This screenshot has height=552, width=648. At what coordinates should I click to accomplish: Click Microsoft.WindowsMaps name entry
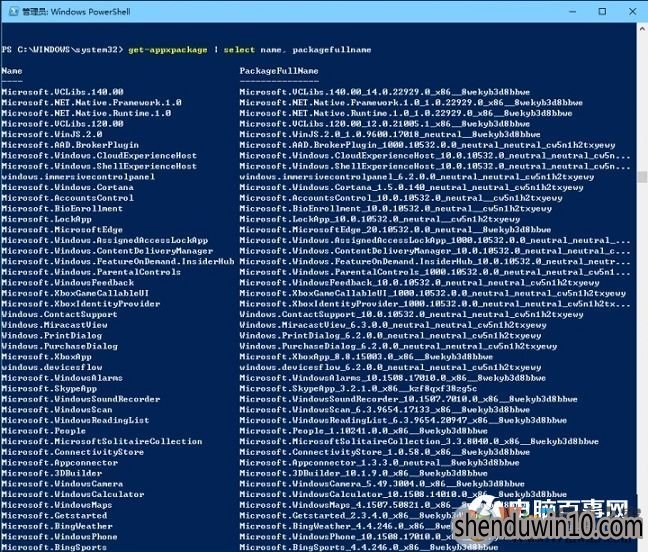(x=57, y=505)
